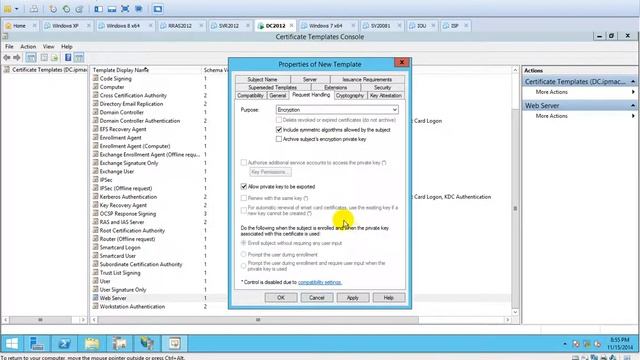
Task: Select Prompt the user during enrollment radio
Action: tap(244, 254)
